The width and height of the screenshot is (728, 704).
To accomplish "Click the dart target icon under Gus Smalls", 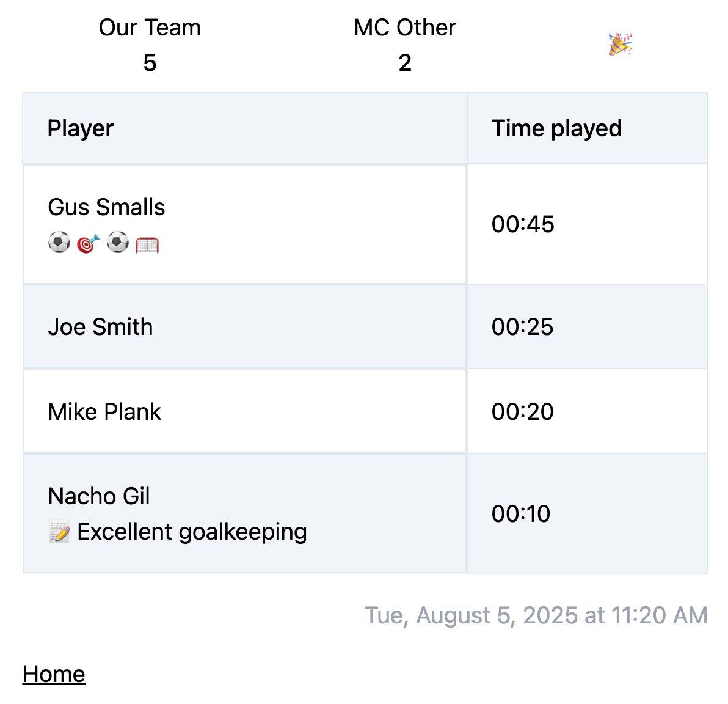I will click(88, 244).
